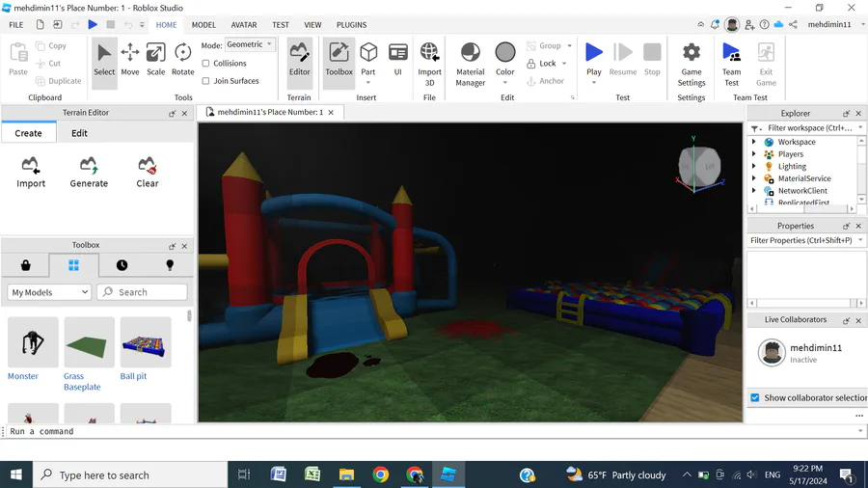Switch to the TEST ribbon tab
The width and height of the screenshot is (868, 488).
click(280, 24)
